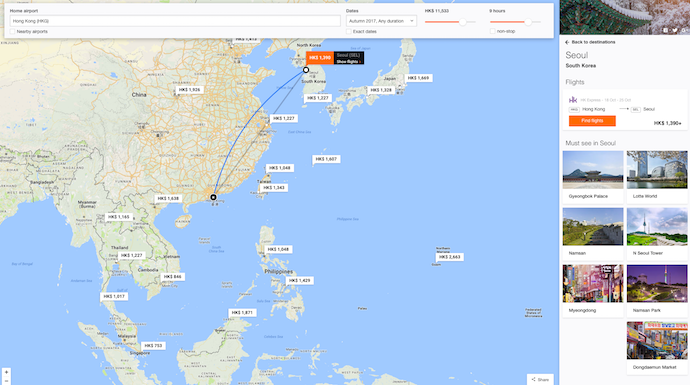690x385 pixels.
Task: Share destination on Twitter
Action: pos(675,30)
